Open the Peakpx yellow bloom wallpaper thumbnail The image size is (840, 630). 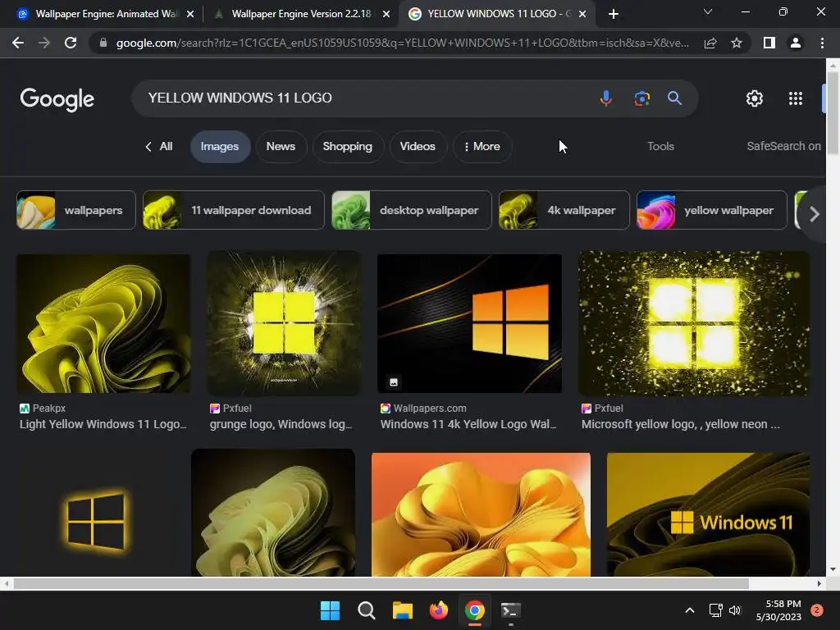click(x=103, y=323)
